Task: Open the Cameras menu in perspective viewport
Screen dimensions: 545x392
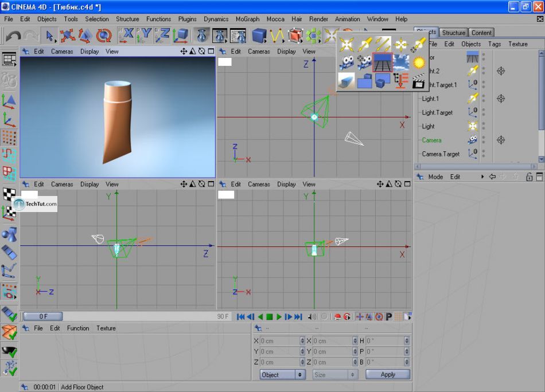Action: 62,52
